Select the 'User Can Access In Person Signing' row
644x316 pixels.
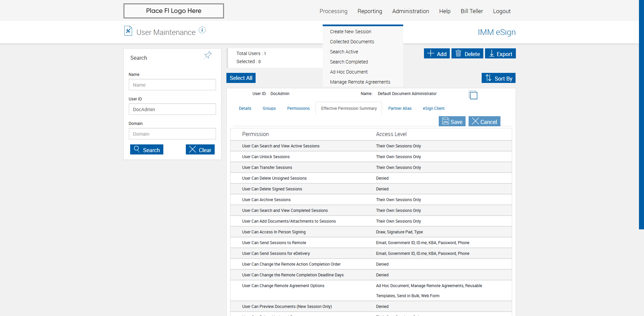(x=371, y=232)
